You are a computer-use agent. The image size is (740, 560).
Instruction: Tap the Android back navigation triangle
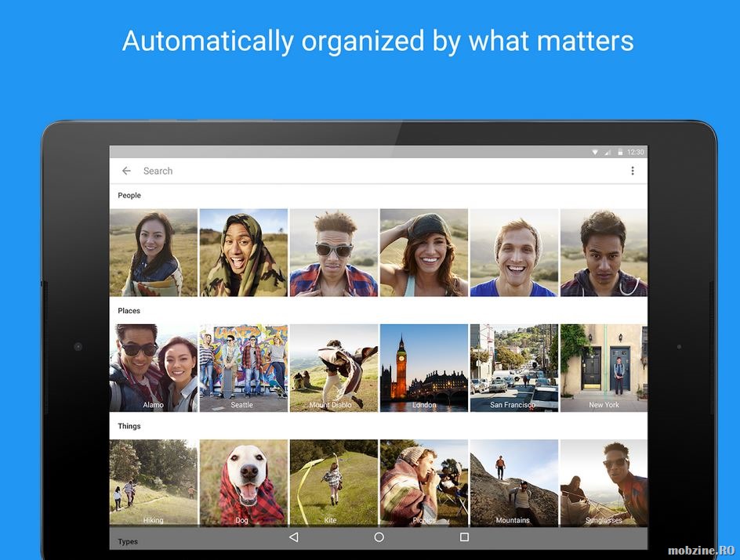point(293,537)
